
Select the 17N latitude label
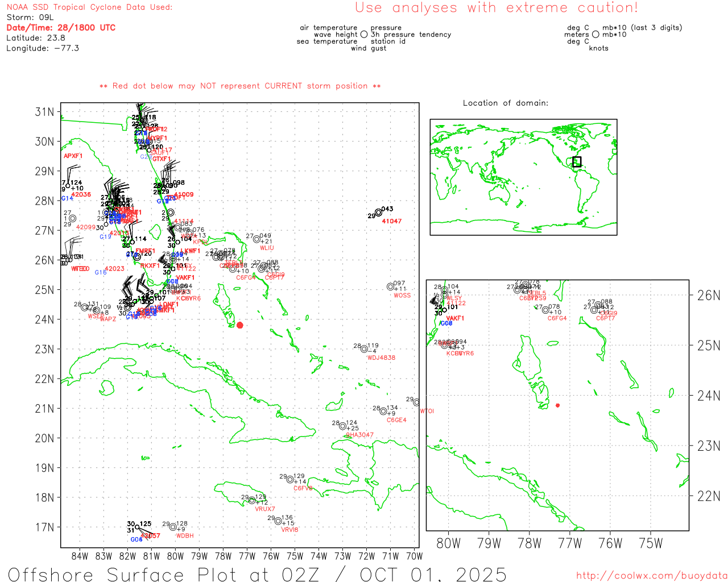(x=44, y=527)
